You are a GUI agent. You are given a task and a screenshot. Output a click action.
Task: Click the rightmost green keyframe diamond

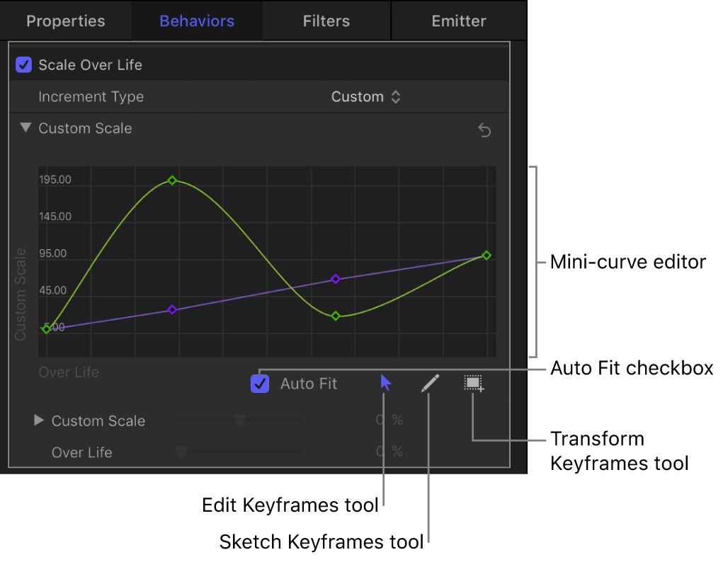(x=487, y=256)
